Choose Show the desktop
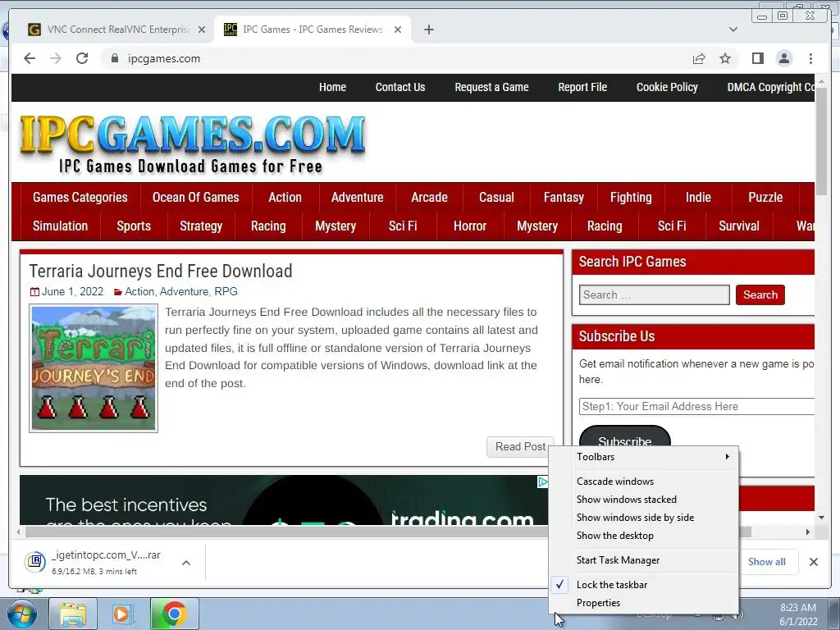 pyautogui.click(x=645, y=536)
